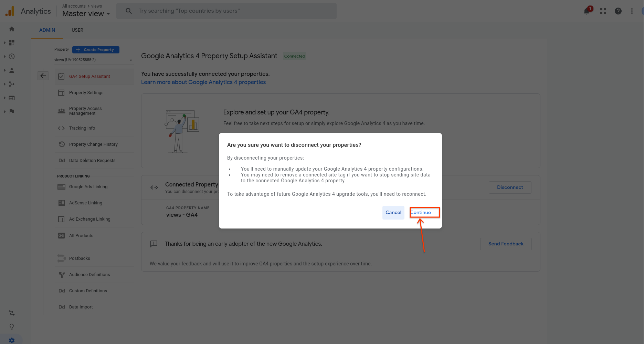644x345 pixels.
Task: Open Customization dashboards icon in sidebar
Action: 12,43
